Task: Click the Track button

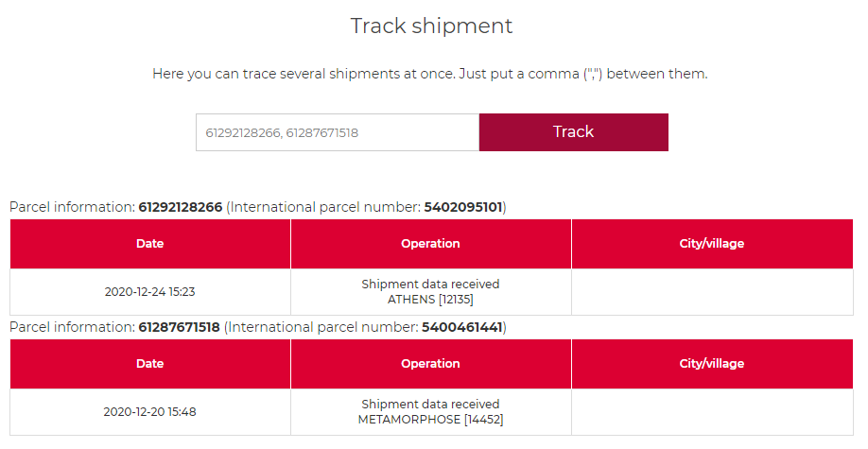Action: pyautogui.click(x=574, y=132)
